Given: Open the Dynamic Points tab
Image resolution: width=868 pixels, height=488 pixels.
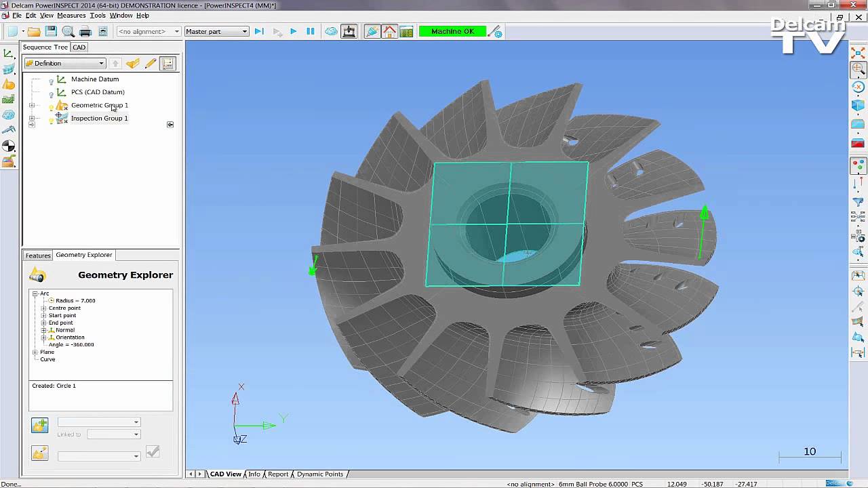Looking at the screenshot, I should [319, 474].
